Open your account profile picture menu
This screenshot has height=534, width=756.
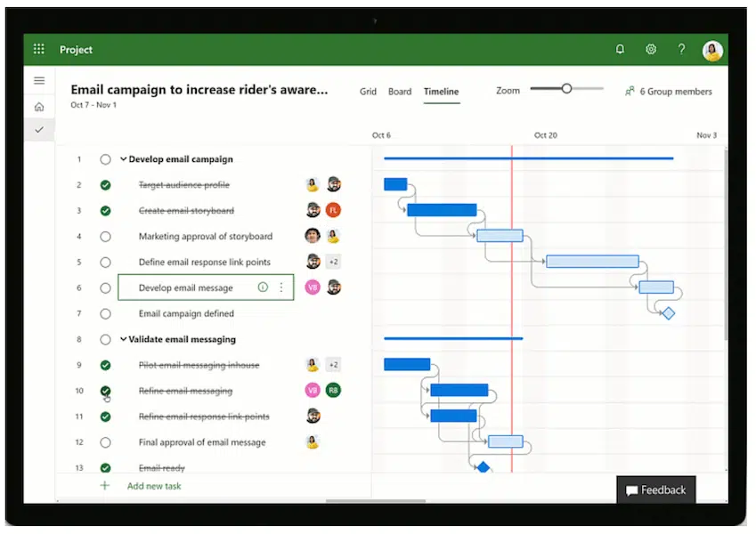[x=711, y=49]
